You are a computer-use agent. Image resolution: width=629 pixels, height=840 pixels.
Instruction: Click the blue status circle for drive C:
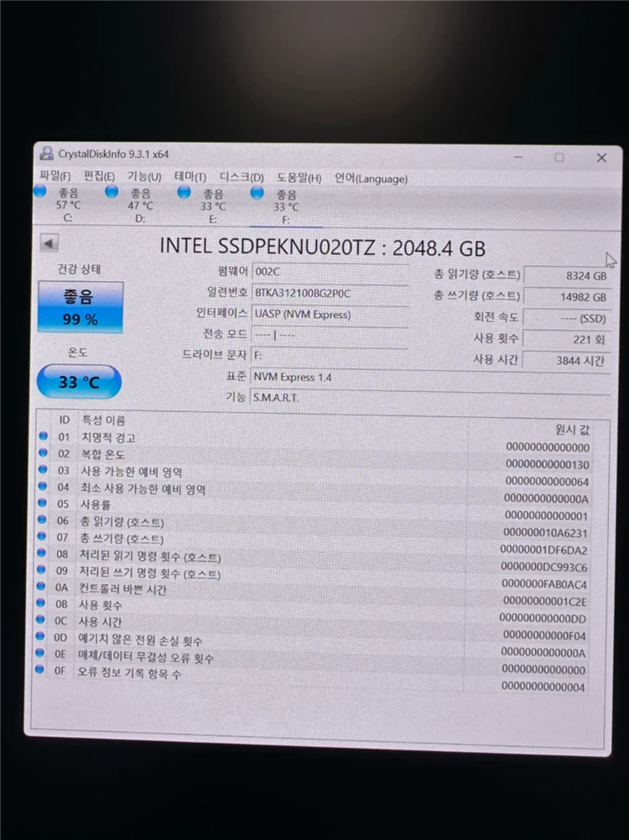(40, 190)
